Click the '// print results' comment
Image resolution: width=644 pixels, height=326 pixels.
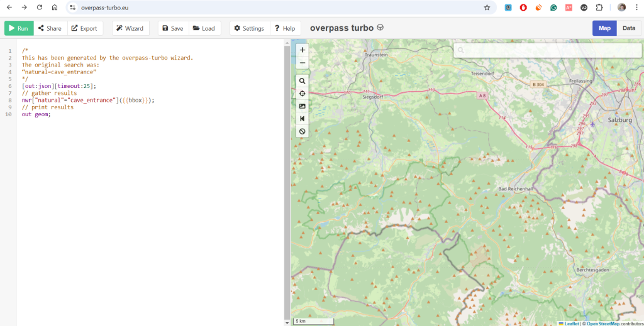(48, 107)
